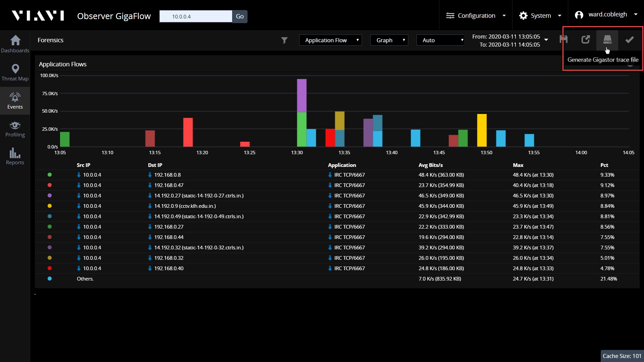The height and width of the screenshot is (362, 644).
Task: Open the Auto interval dropdown
Action: tap(440, 40)
